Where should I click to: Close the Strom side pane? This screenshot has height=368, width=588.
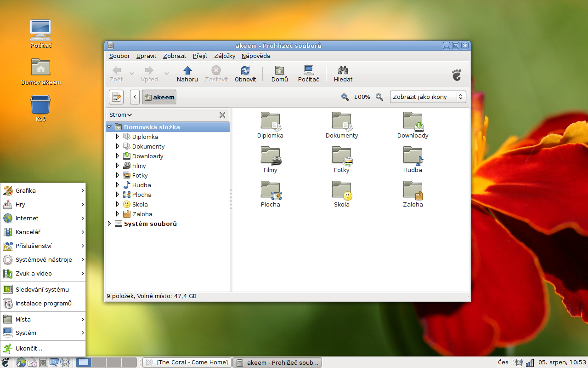click(x=222, y=115)
